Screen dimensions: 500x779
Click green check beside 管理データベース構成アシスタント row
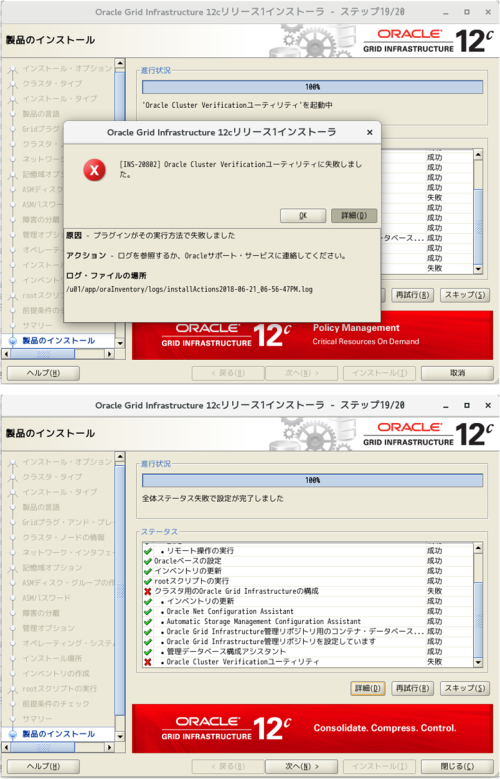coord(148,651)
